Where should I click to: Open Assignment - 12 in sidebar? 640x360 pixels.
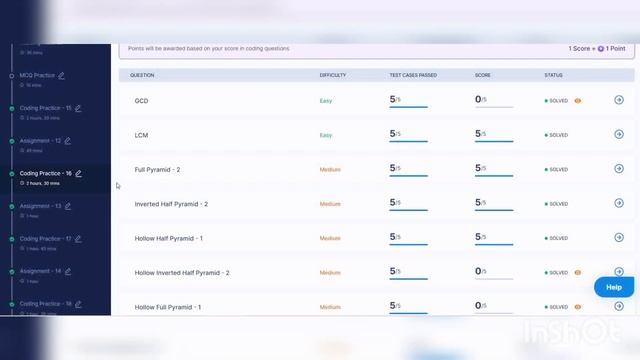pyautogui.click(x=40, y=141)
